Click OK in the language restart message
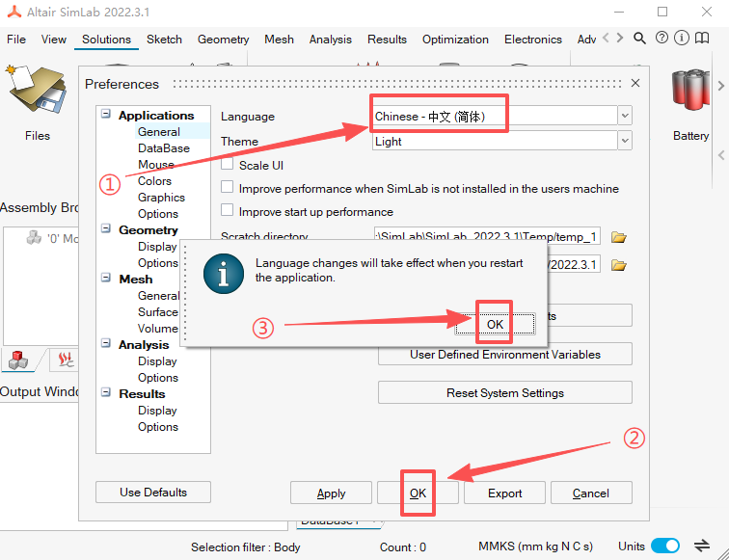729x560 pixels. coord(495,324)
